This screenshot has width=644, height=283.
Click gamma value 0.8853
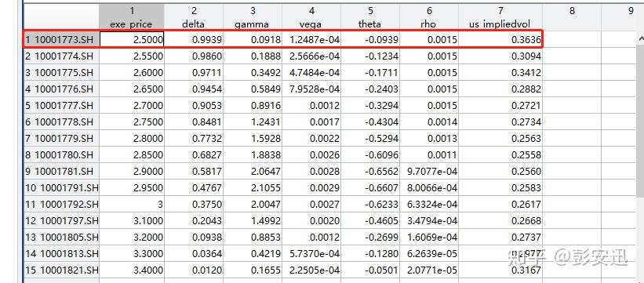point(253,237)
